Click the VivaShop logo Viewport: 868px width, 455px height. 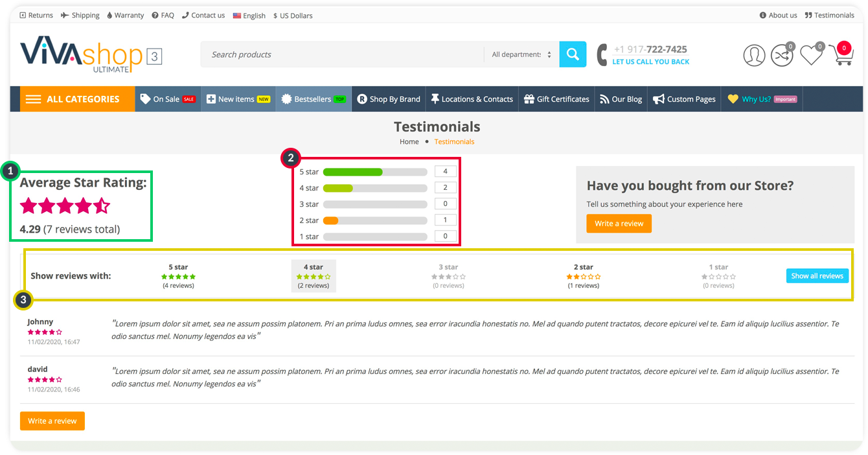pyautogui.click(x=82, y=54)
